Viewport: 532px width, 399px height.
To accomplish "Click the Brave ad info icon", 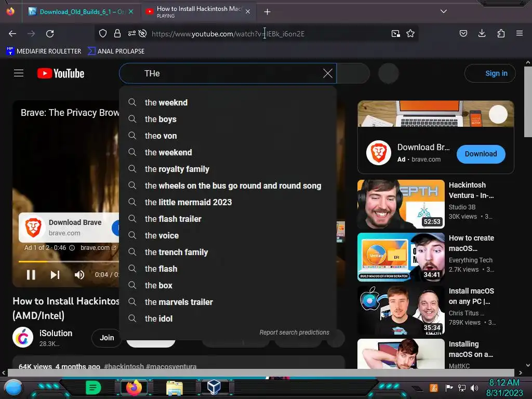I will click(72, 248).
